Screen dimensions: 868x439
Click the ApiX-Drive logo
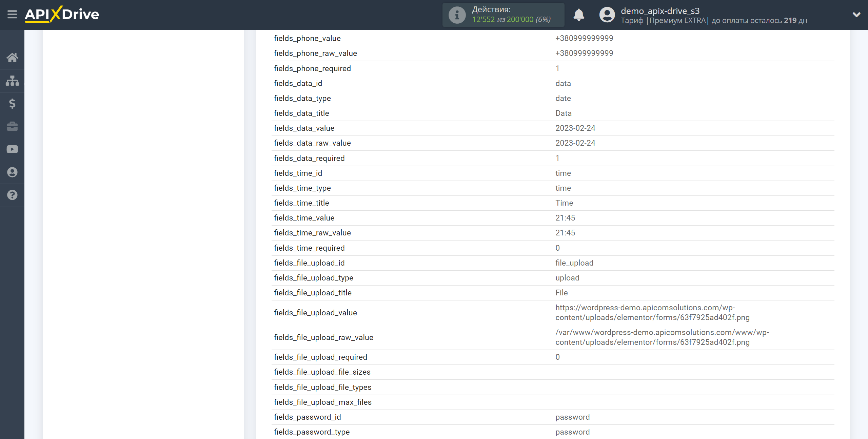[62, 15]
